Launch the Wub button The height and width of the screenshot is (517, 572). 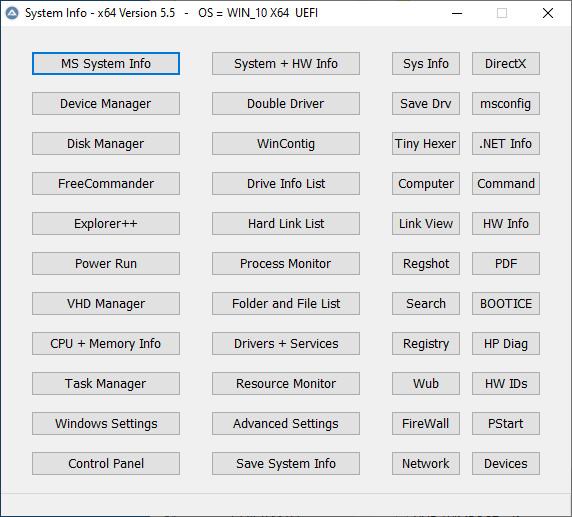426,383
